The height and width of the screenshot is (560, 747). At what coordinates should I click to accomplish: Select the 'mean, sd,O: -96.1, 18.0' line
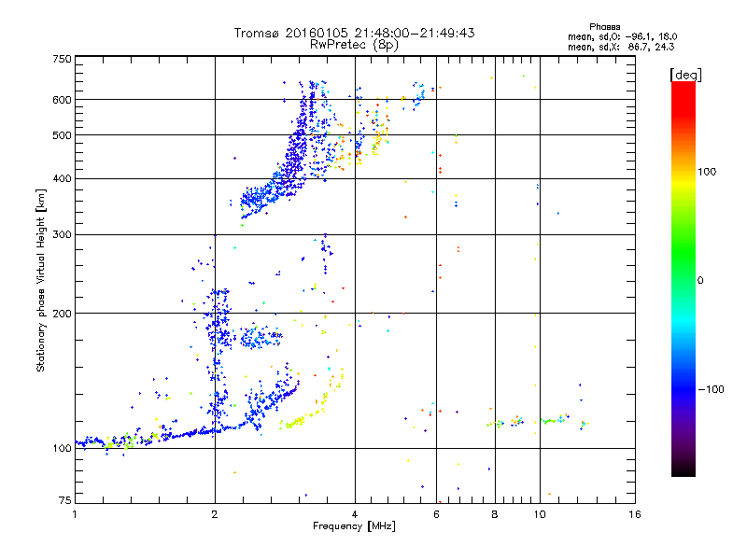coord(622,36)
